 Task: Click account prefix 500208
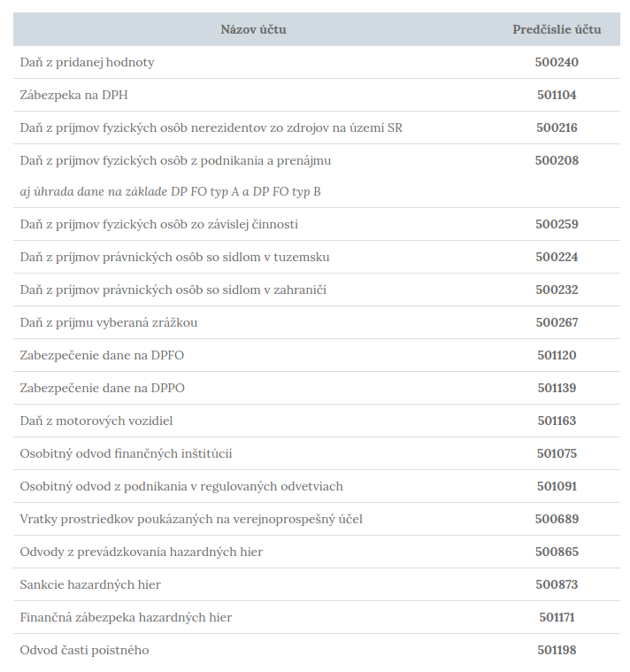tap(557, 160)
